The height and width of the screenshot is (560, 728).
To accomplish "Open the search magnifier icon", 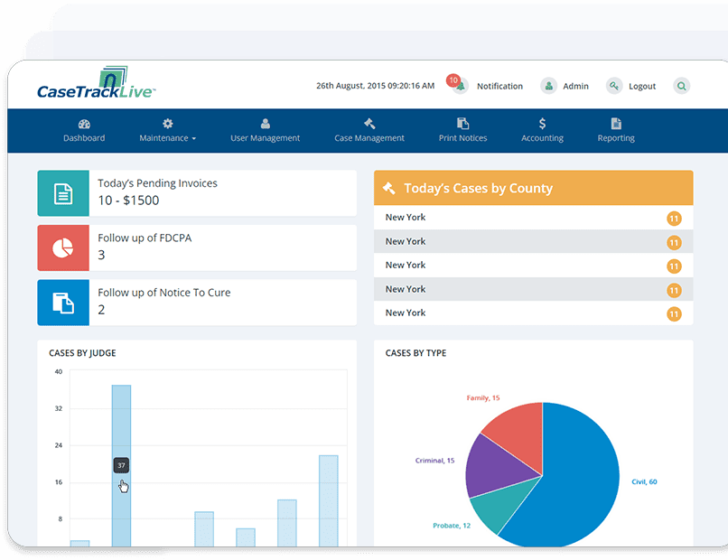I will click(682, 86).
